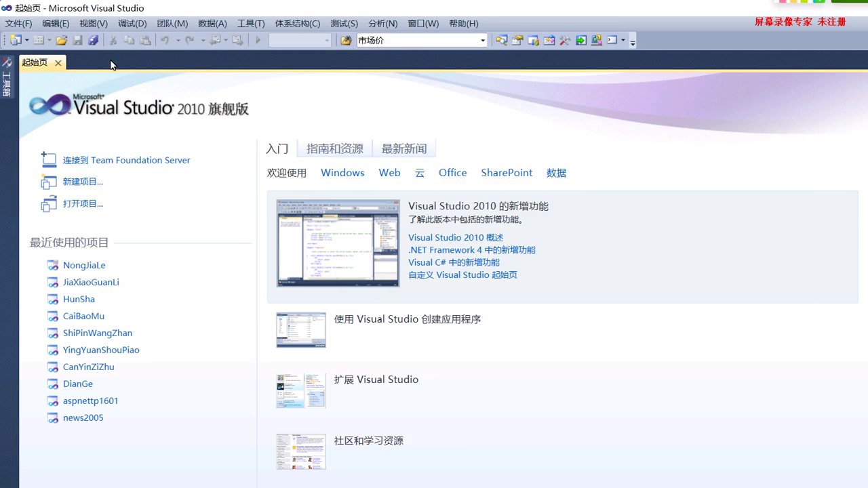868x488 pixels.
Task: Click the Paste clipboard icon
Action: point(145,41)
